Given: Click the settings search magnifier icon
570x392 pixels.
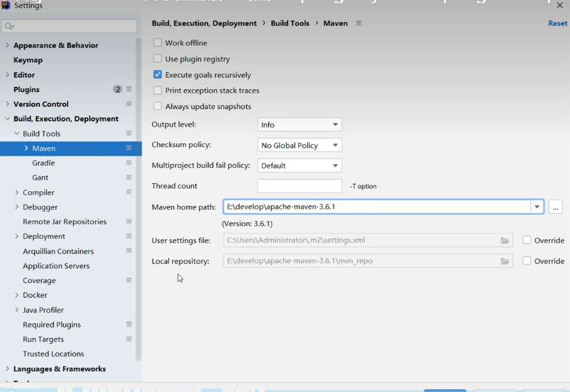Looking at the screenshot, I should coord(9,26).
